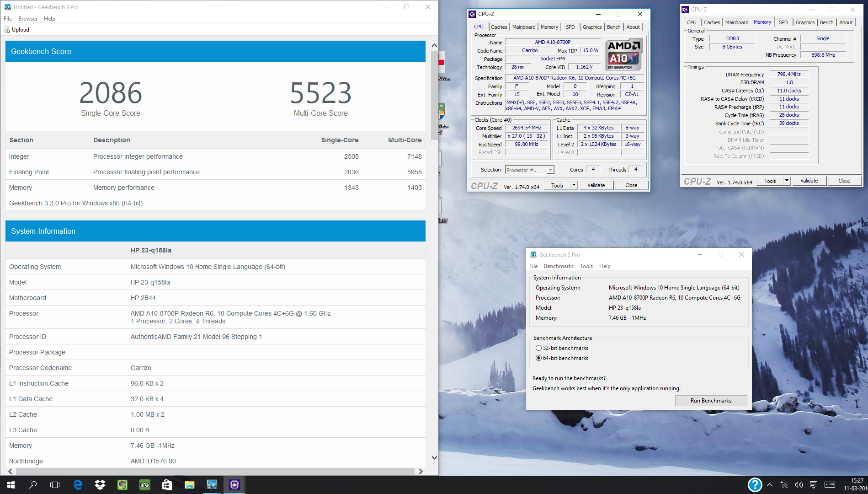Open the volume speaker tray icon
868x494 pixels.
click(x=799, y=485)
